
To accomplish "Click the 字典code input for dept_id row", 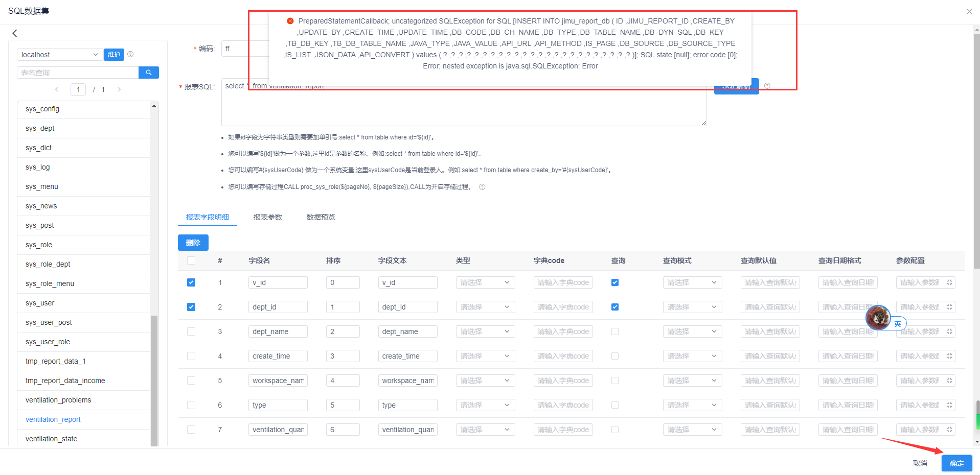I will tap(563, 307).
